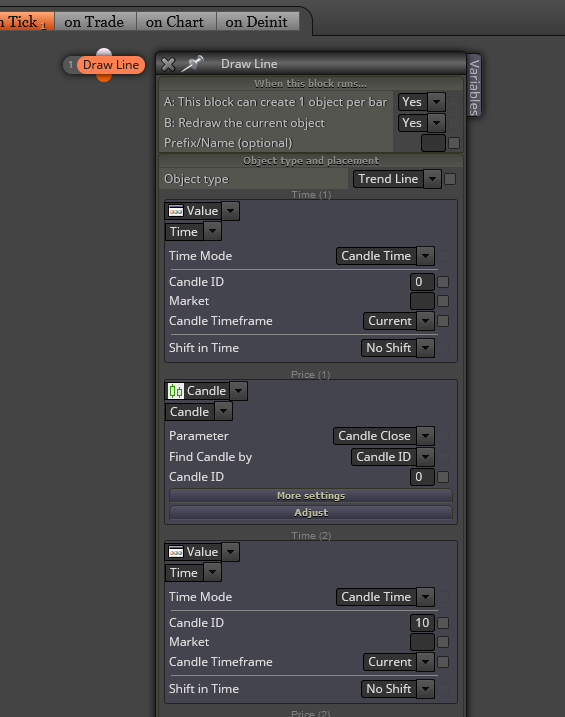
Task: Click the Value icon in Time (1)
Action: pos(176,211)
